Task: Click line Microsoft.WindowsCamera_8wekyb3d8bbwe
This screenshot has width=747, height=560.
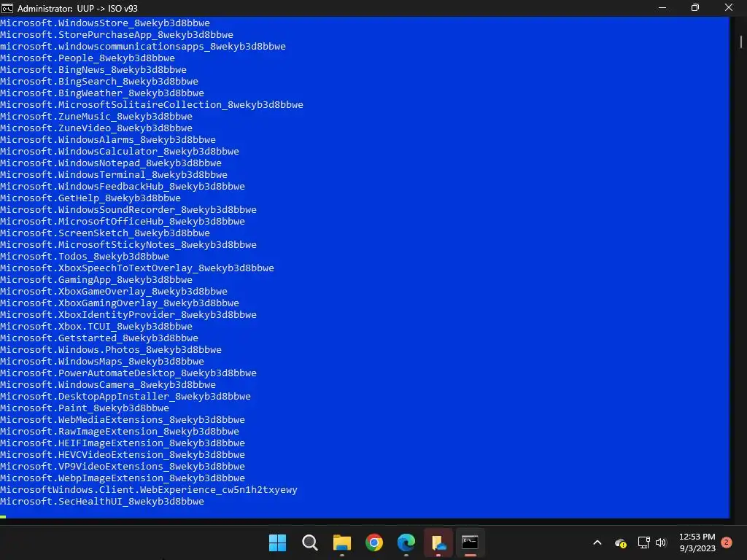Action: click(x=108, y=385)
